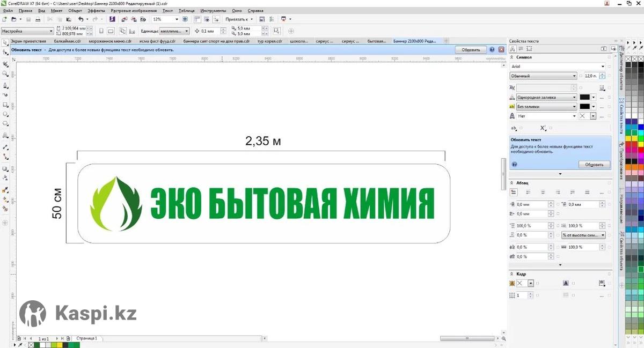
Task: Select full justify alignment in Абзац
Action: [x=572, y=192]
